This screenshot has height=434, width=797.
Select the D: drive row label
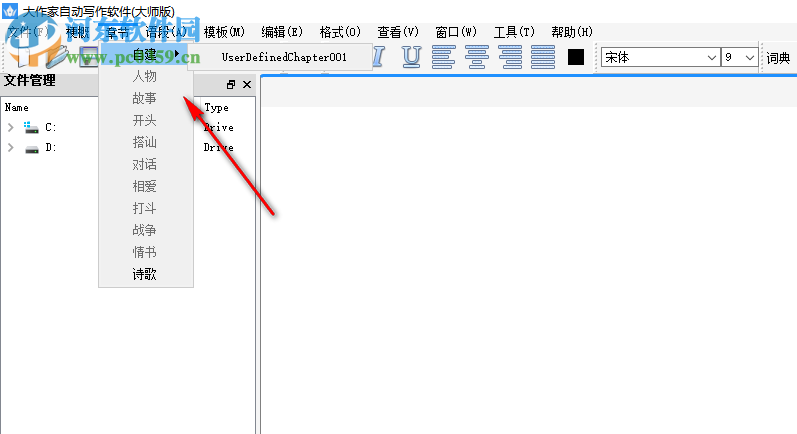point(50,148)
